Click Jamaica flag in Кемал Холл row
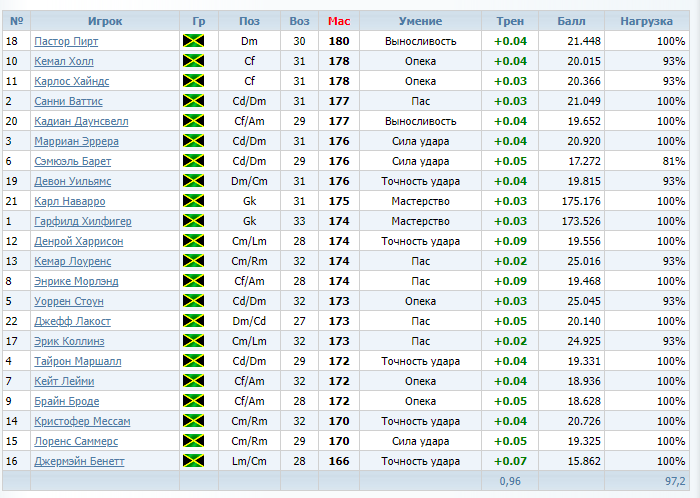 [193, 61]
